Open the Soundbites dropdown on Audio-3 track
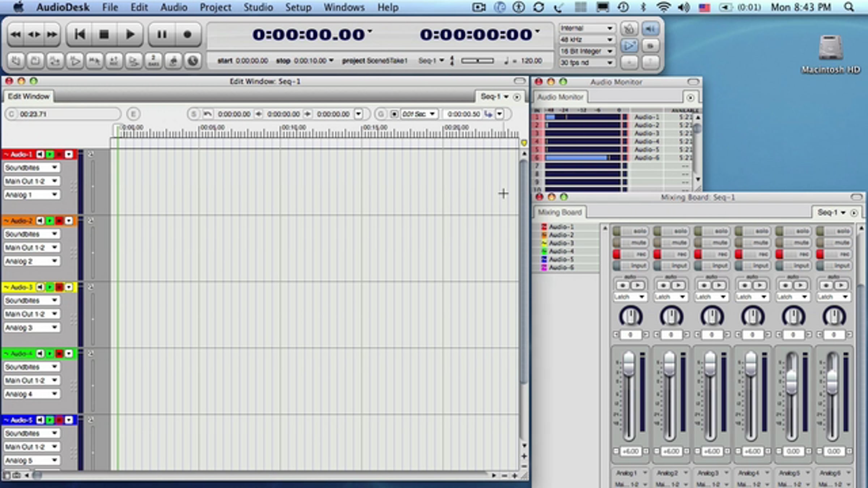This screenshot has width=868, height=488. pyautogui.click(x=31, y=300)
